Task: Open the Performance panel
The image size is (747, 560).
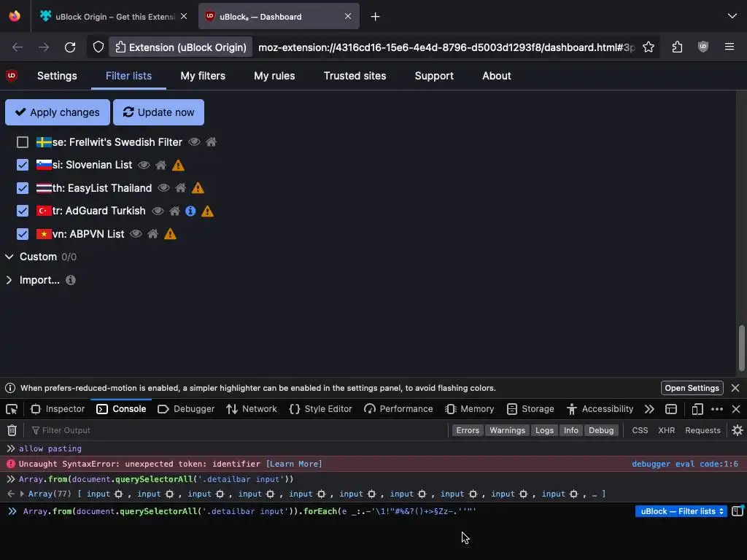Action: [x=399, y=409]
